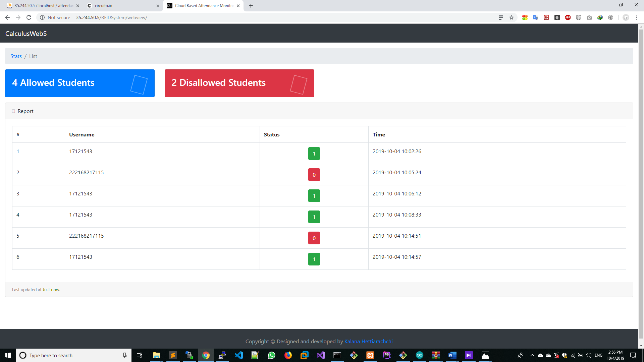Viewport: 644px width, 362px height.
Task: Open the Kalana Hettiarachchi link
Action: click(x=368, y=341)
